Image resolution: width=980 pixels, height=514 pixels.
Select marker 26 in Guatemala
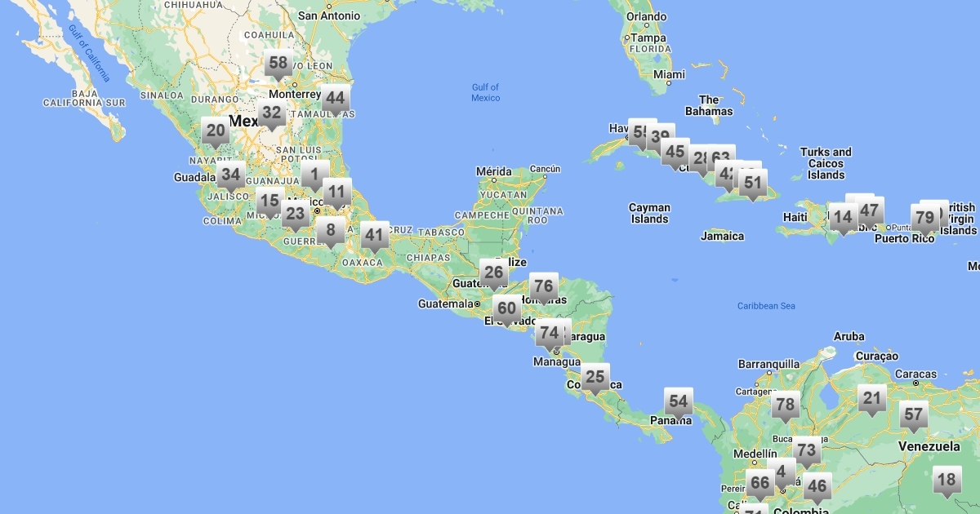[x=493, y=273]
